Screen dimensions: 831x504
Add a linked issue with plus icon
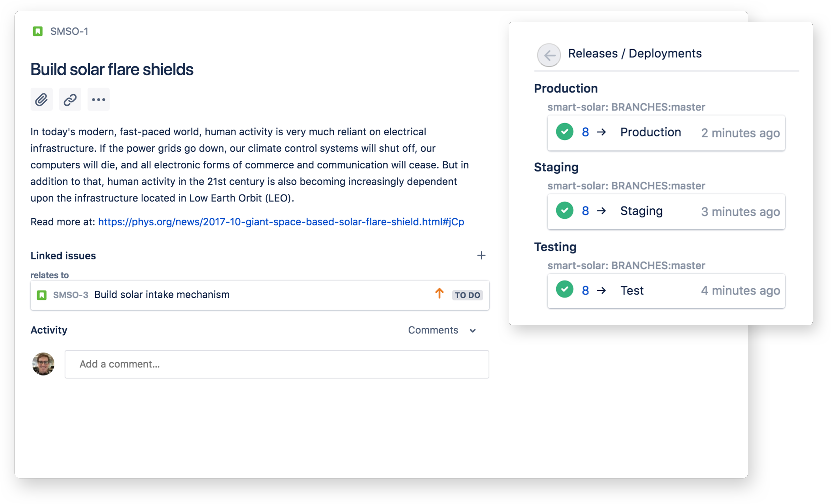point(481,255)
